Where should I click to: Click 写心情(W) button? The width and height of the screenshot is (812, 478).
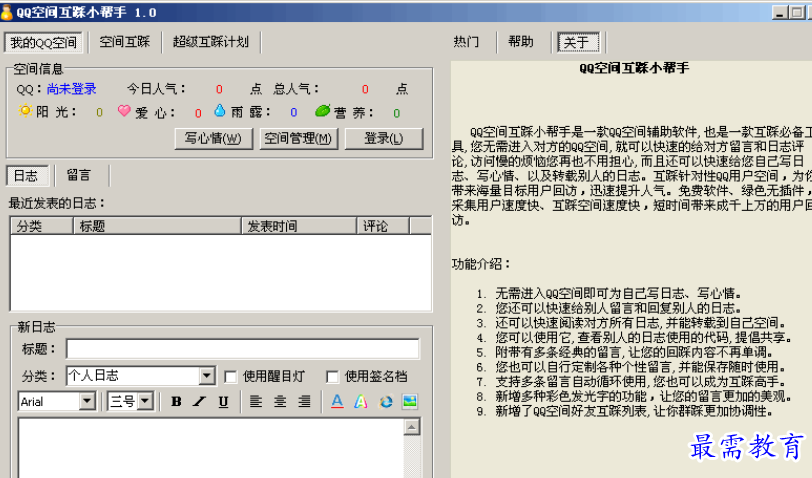click(213, 139)
